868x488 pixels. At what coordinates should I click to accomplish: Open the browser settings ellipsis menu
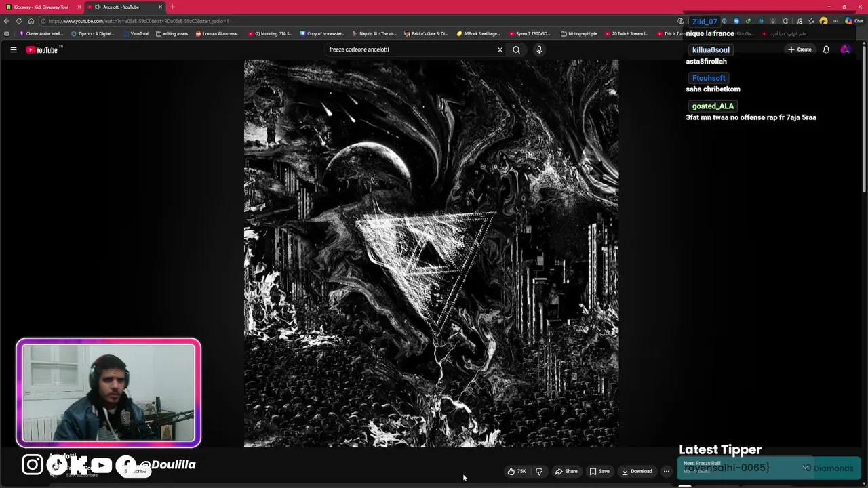(x=835, y=21)
